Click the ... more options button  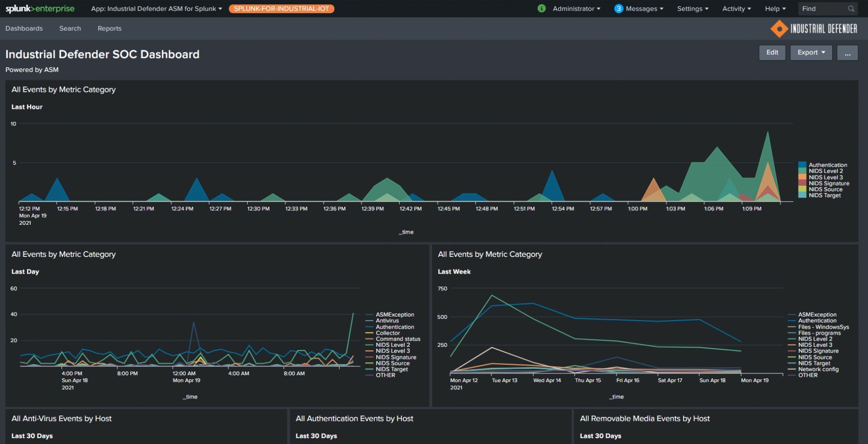[x=847, y=52]
